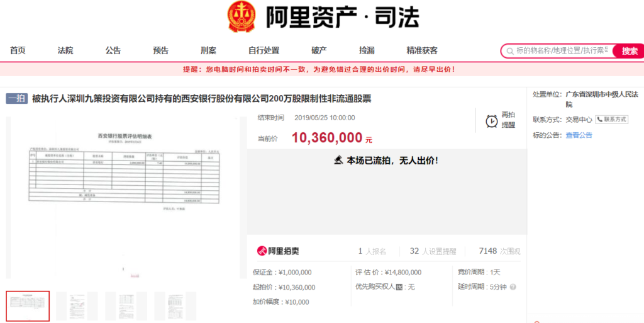Click the phone icon in 联系方式 button
The height and width of the screenshot is (323, 644).
[x=600, y=119]
